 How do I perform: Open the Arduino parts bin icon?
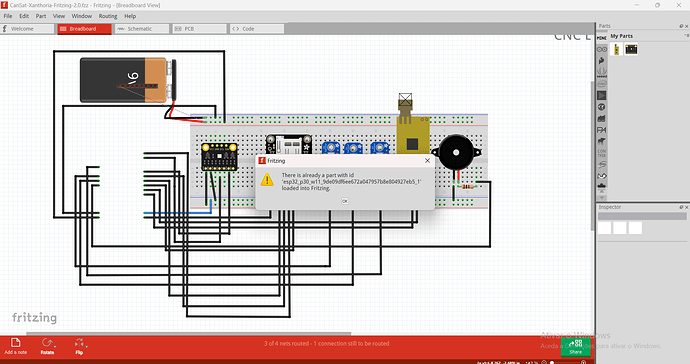pyautogui.click(x=602, y=49)
